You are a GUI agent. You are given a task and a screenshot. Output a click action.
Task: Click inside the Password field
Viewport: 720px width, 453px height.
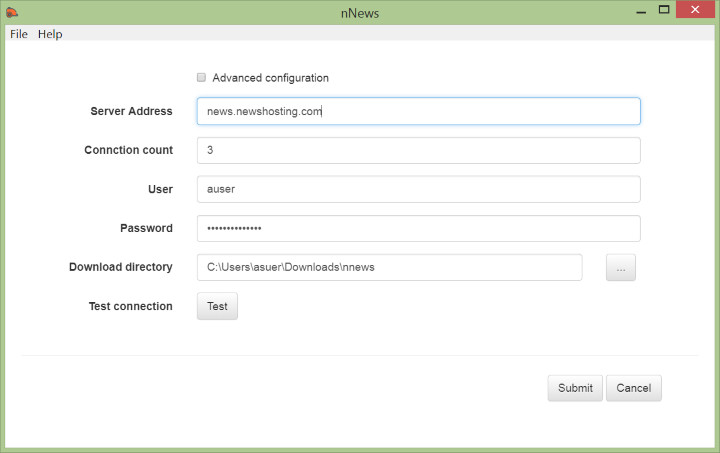click(x=418, y=228)
